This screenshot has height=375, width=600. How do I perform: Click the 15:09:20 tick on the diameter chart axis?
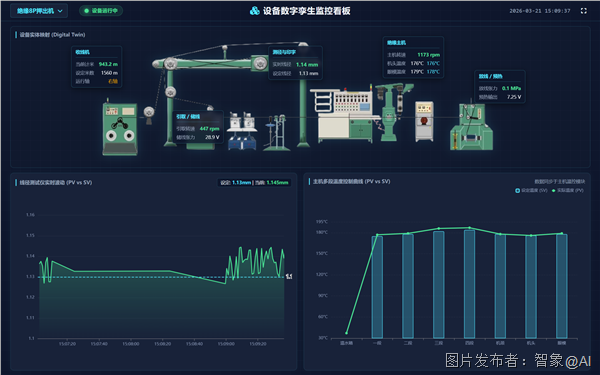258,344
